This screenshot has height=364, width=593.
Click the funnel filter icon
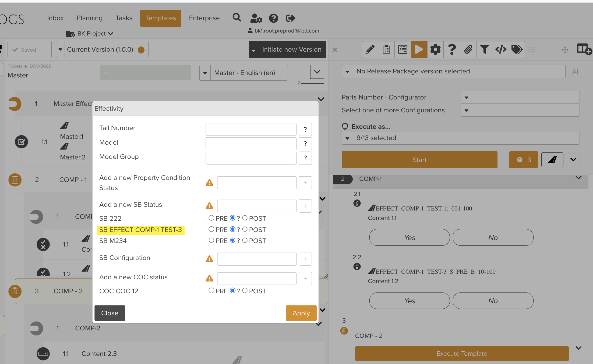(x=484, y=49)
